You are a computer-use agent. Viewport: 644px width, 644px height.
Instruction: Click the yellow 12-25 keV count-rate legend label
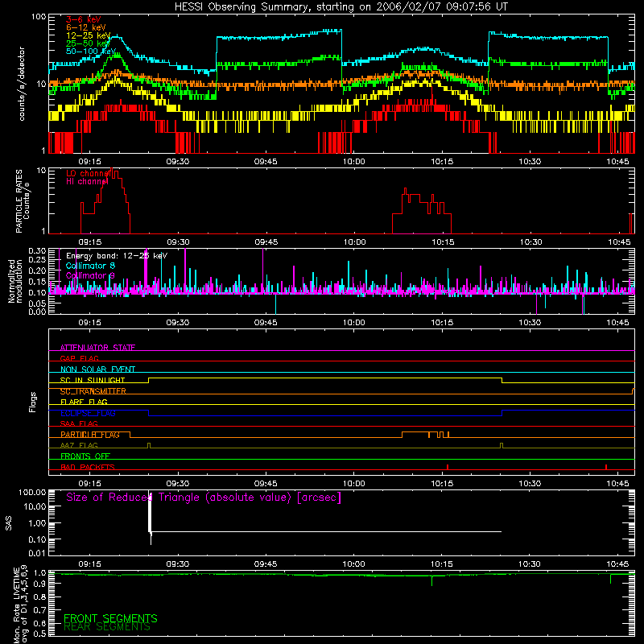(x=89, y=35)
